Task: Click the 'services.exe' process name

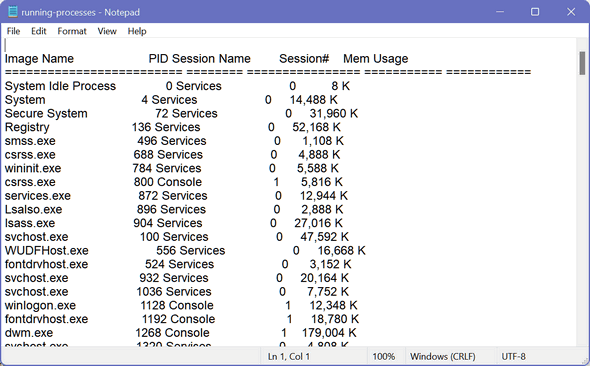Action: (x=38, y=196)
